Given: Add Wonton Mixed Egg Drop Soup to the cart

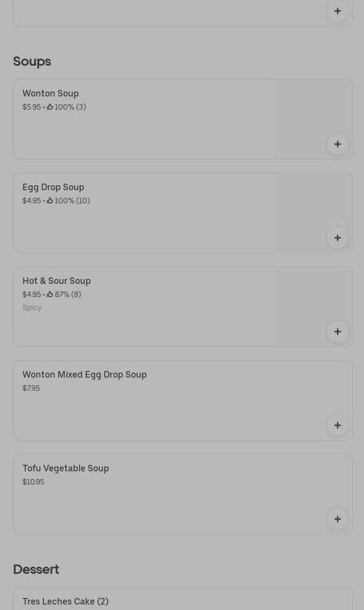Looking at the screenshot, I should (337, 425).
